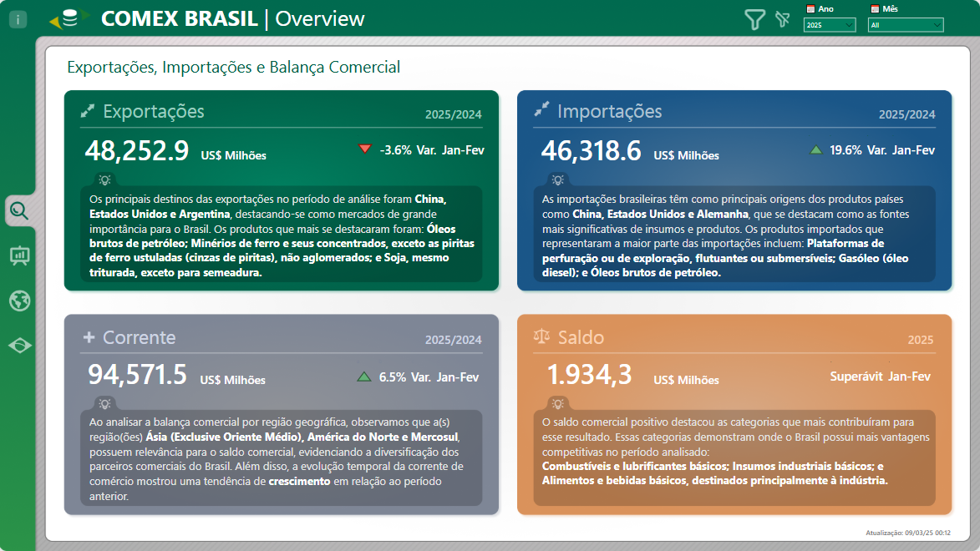Open the Mês dropdown showing All
This screenshot has height=551, width=980.
(906, 25)
